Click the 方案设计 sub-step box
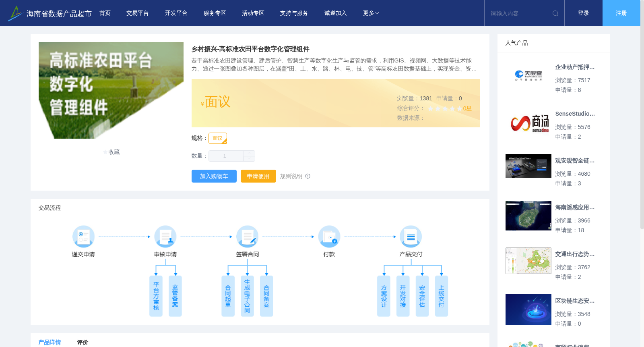The width and height of the screenshot is (644, 347). click(384, 296)
